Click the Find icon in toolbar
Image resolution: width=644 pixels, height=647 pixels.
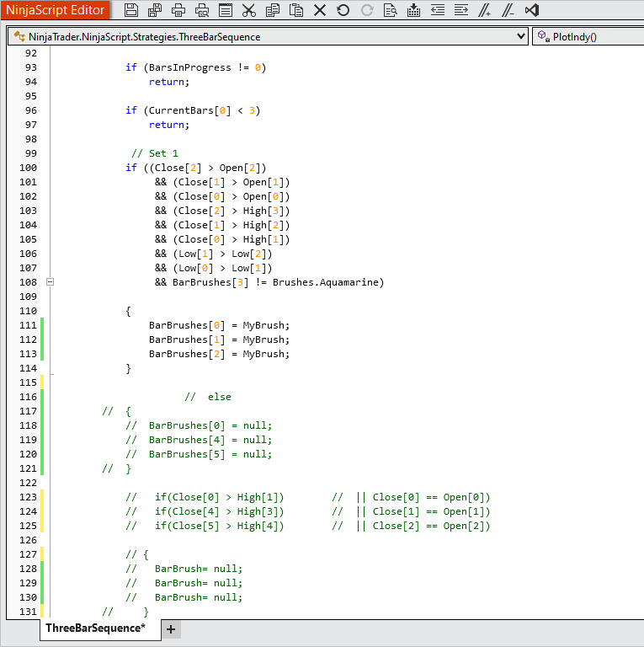click(390, 11)
